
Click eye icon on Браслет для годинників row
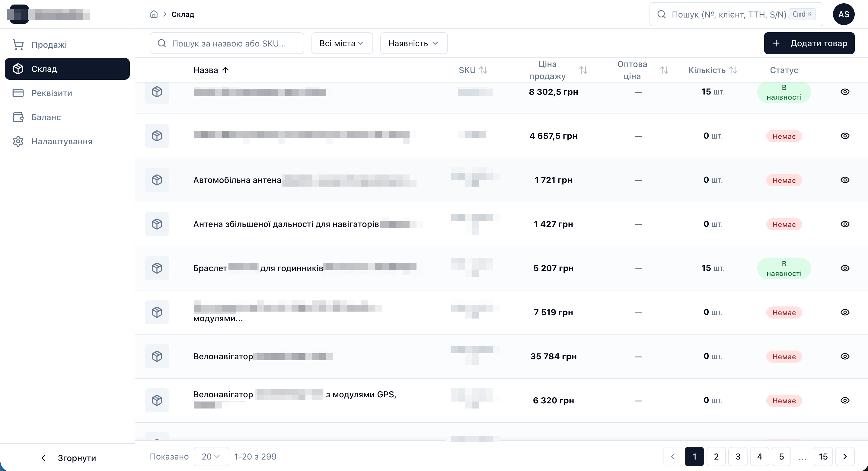[845, 268]
